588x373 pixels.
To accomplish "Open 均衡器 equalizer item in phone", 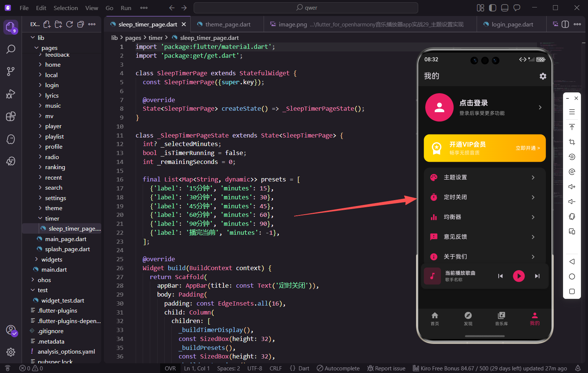I will [x=484, y=217].
